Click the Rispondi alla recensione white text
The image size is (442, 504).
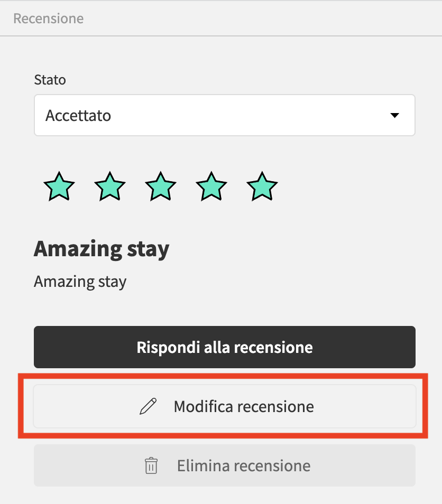pos(225,348)
